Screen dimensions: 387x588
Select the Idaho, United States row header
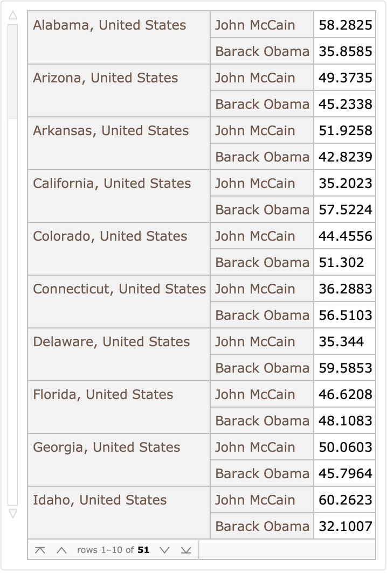pos(100,500)
